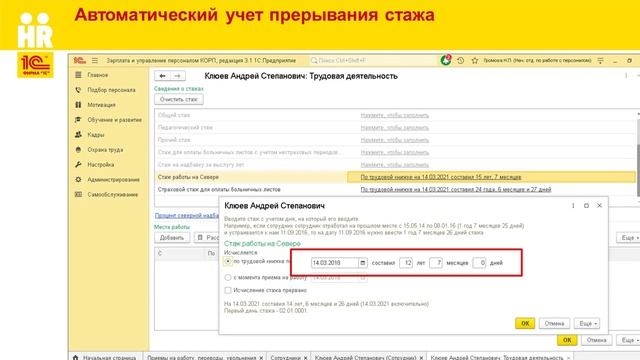Click Отмена at the bottom of main form
The height and width of the screenshot is (360, 640).
[596, 340]
